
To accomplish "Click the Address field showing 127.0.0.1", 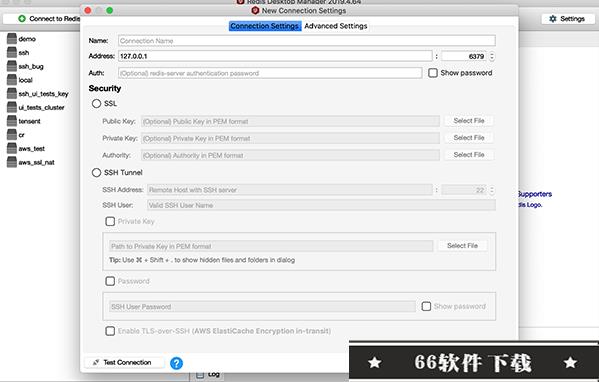I will 275,56.
